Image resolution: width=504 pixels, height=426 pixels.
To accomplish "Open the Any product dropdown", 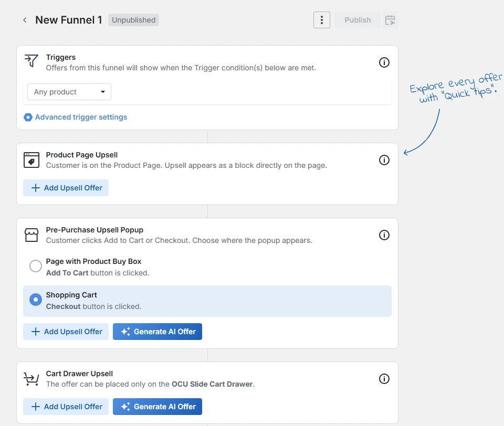I will [69, 92].
